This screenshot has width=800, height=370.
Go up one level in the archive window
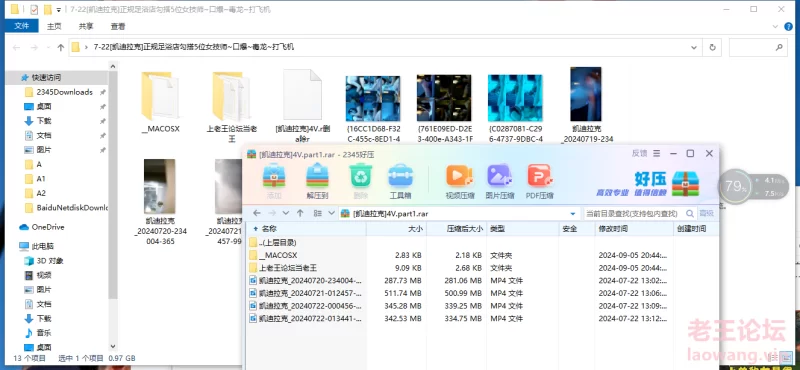pos(300,213)
